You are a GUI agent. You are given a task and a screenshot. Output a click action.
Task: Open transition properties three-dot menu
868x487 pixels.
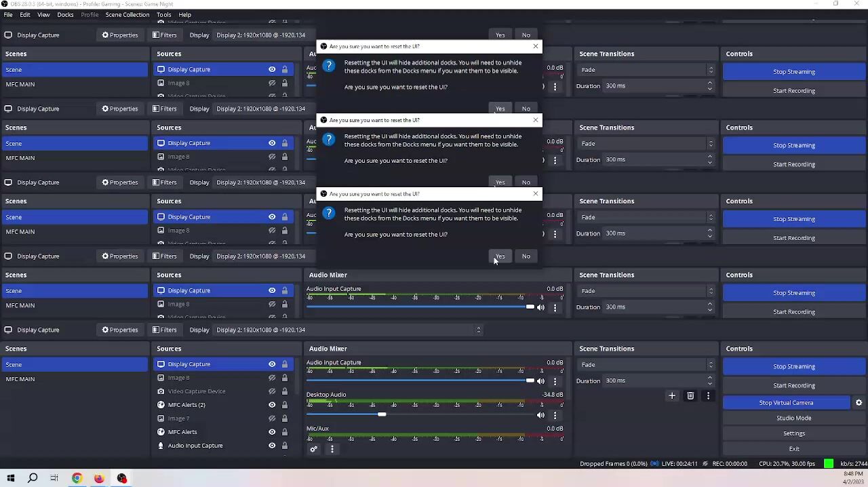click(708, 396)
